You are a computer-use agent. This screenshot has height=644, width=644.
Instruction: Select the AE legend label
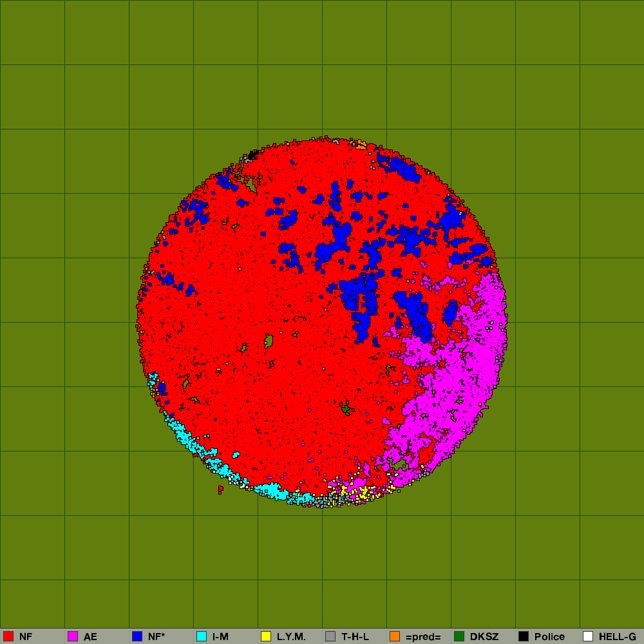click(90, 637)
